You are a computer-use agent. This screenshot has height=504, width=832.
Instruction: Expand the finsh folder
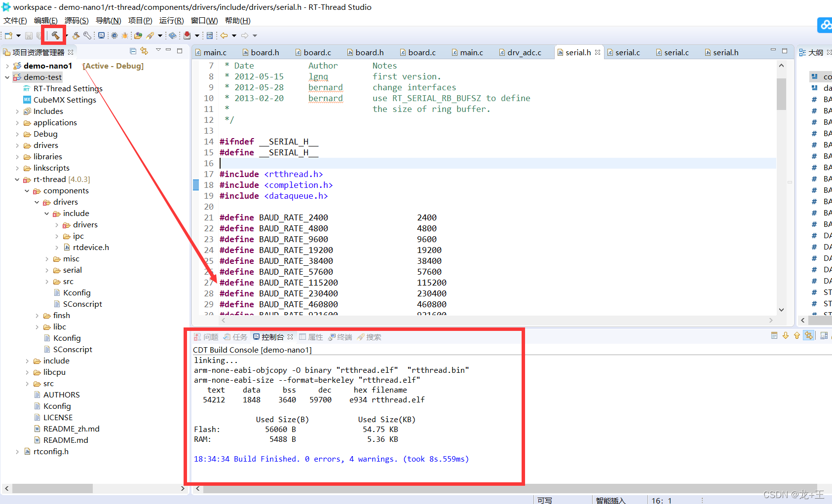(37, 316)
